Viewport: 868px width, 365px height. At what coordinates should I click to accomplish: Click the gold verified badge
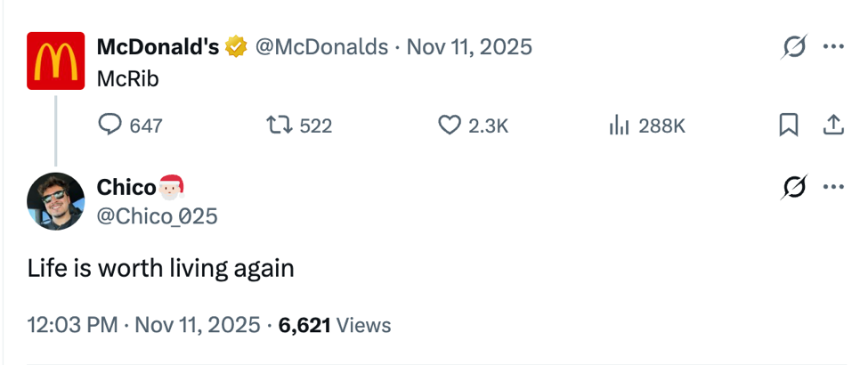[236, 47]
